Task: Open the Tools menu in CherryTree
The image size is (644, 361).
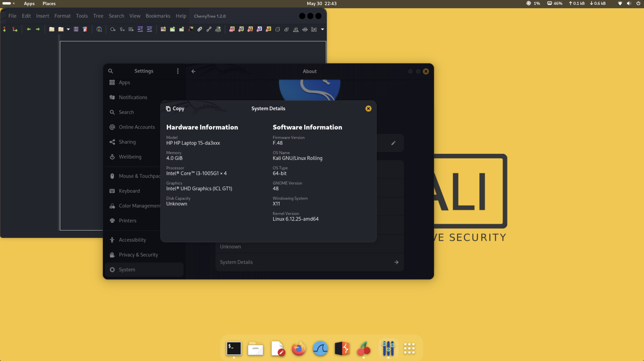Action: point(82,16)
